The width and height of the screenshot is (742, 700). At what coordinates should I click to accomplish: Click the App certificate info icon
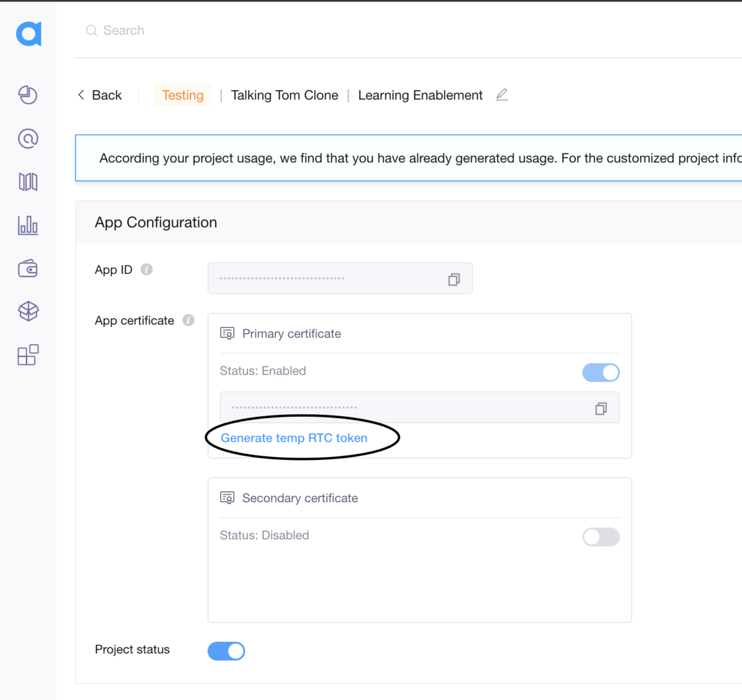(x=189, y=320)
